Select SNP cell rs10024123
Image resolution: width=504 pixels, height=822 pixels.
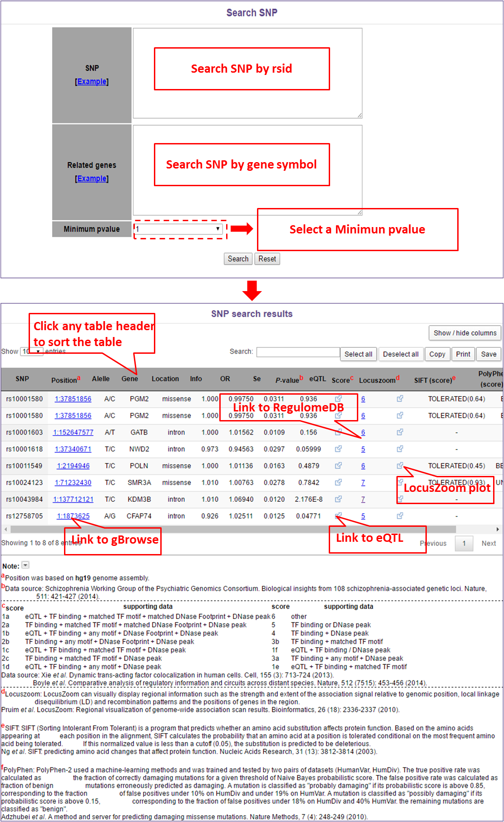[x=25, y=483]
